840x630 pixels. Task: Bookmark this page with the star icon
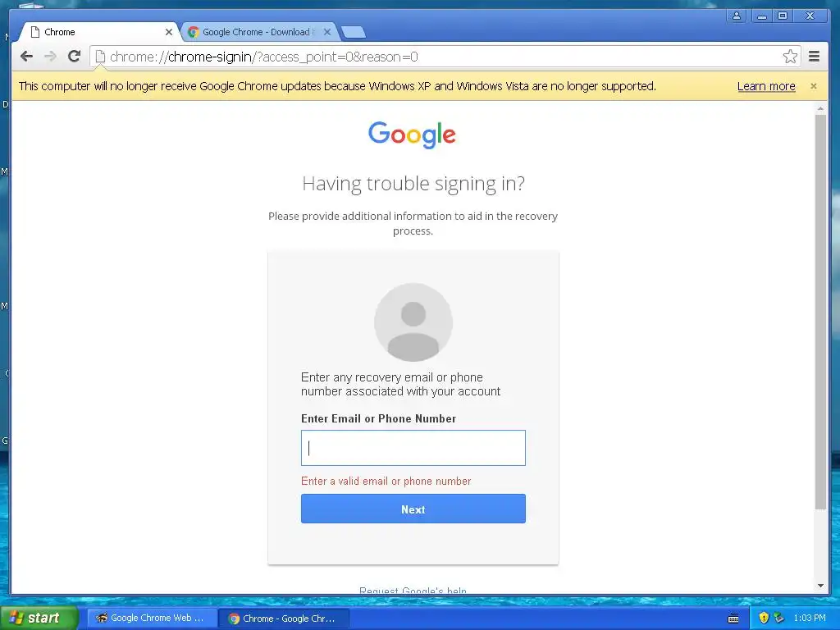click(790, 57)
